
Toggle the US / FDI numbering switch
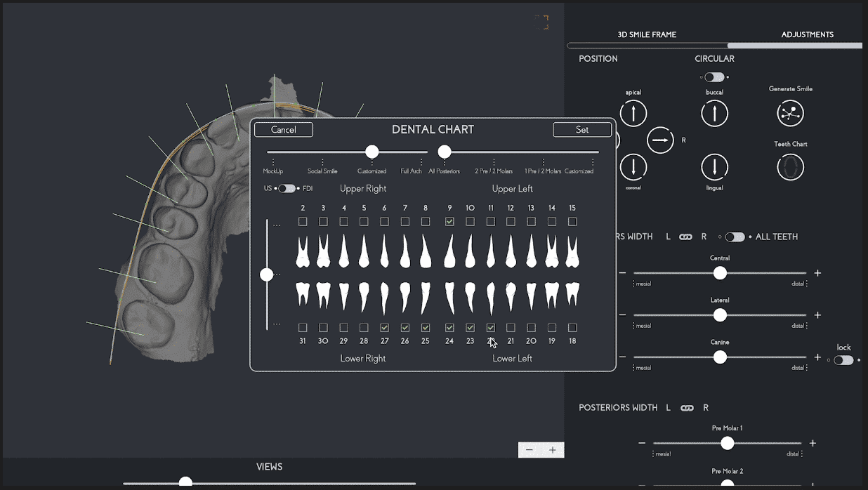coord(287,189)
